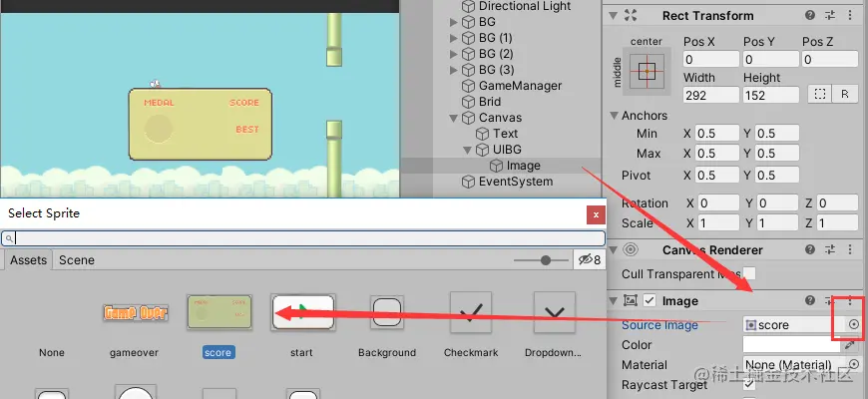The height and width of the screenshot is (399, 868).
Task: Open the Rect Transform kebab menu
Action: [x=850, y=16]
